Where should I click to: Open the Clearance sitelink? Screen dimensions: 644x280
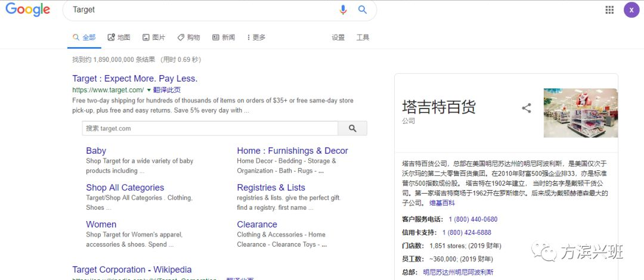[x=257, y=224]
